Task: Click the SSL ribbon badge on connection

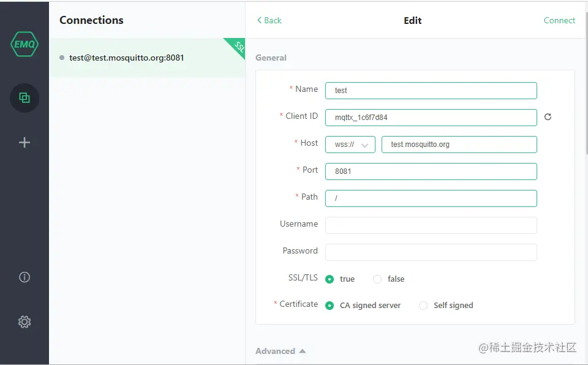Action: click(238, 47)
